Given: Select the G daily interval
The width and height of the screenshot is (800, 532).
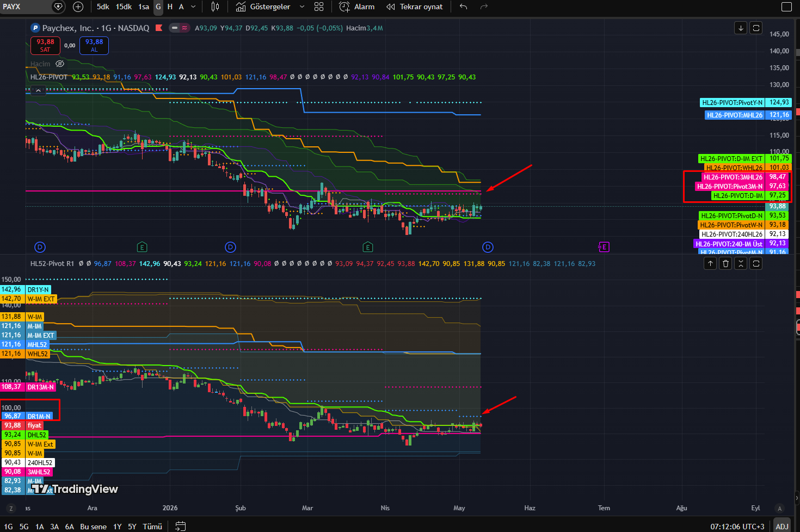Looking at the screenshot, I should [158, 7].
